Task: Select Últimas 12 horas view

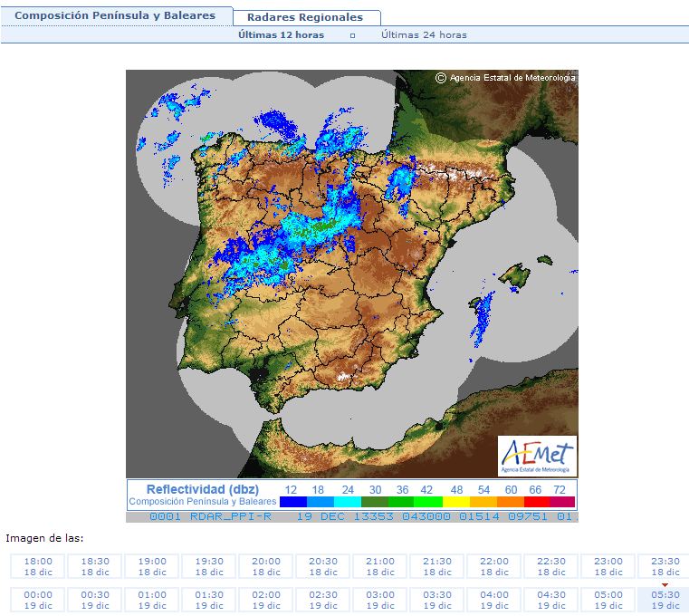Action: coord(281,34)
